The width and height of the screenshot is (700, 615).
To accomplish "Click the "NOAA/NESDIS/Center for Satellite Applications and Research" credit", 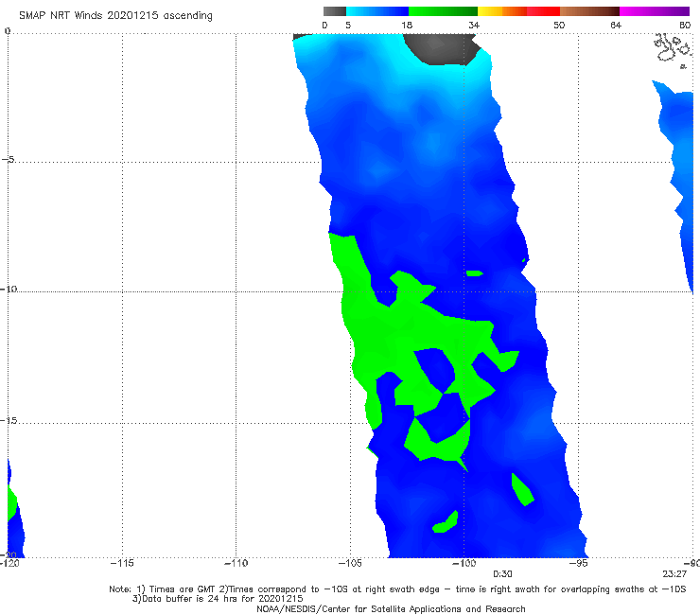I will point(391,608).
